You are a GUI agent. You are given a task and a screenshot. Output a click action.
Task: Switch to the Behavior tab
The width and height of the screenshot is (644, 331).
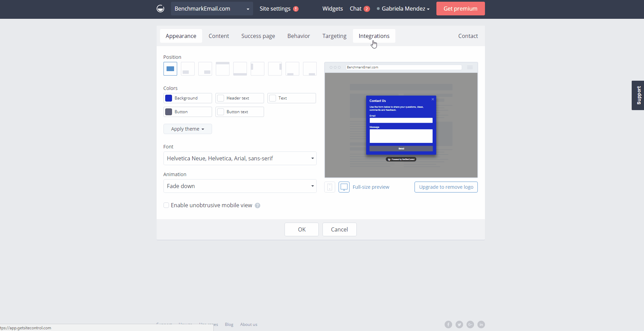(x=299, y=36)
